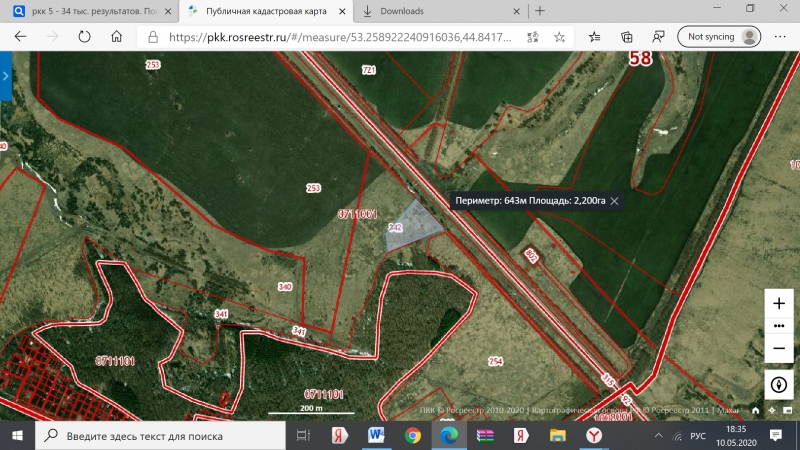Open browser Settings and more menu
This screenshot has width=800, height=450.
[781, 37]
